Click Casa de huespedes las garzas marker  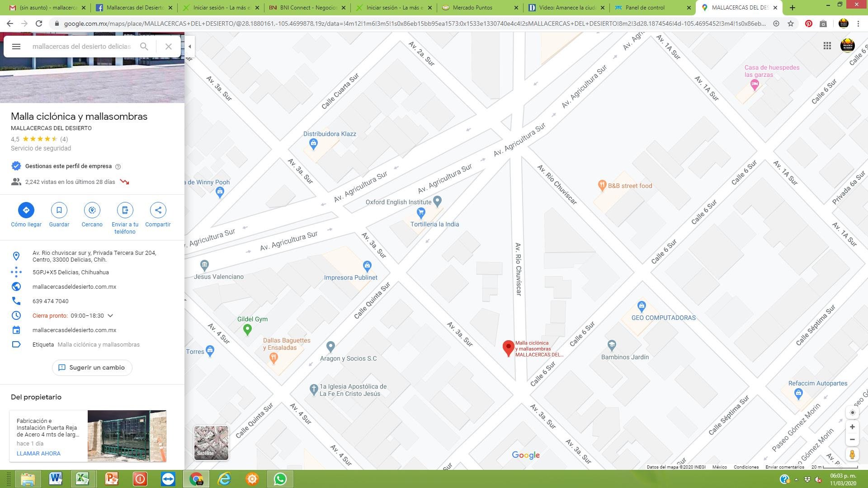[x=754, y=85]
